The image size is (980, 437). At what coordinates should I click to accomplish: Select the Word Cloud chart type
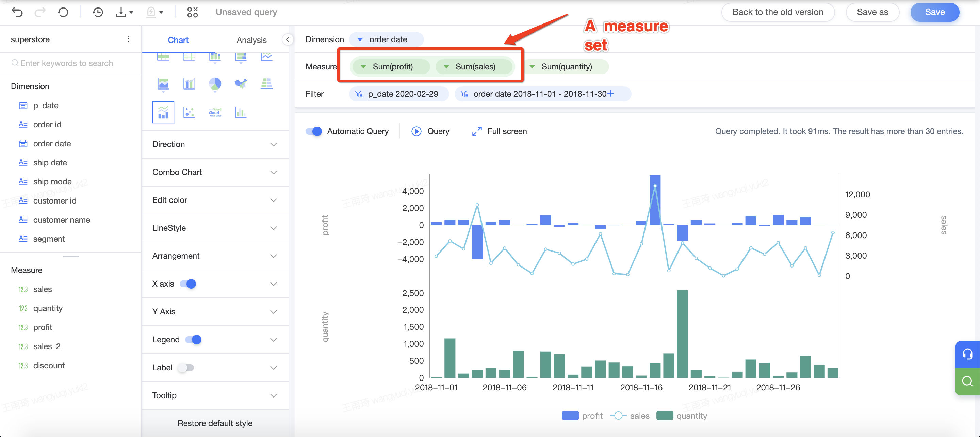point(215,112)
